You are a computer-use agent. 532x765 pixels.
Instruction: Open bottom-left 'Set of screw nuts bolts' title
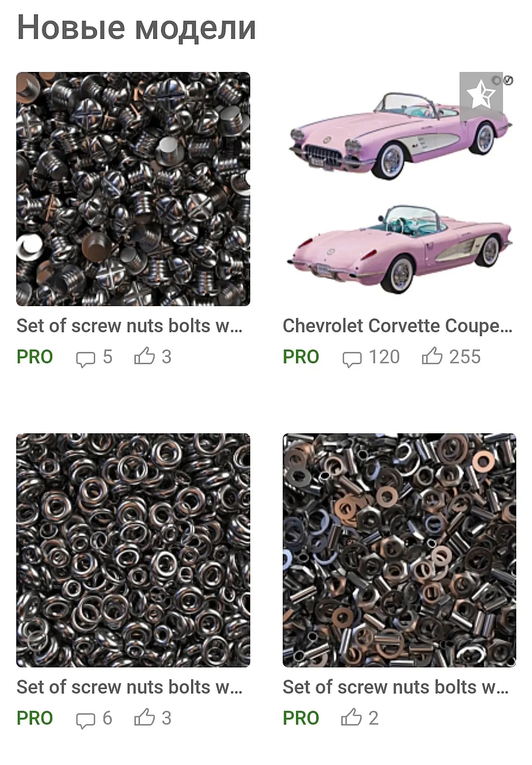pos(130,687)
